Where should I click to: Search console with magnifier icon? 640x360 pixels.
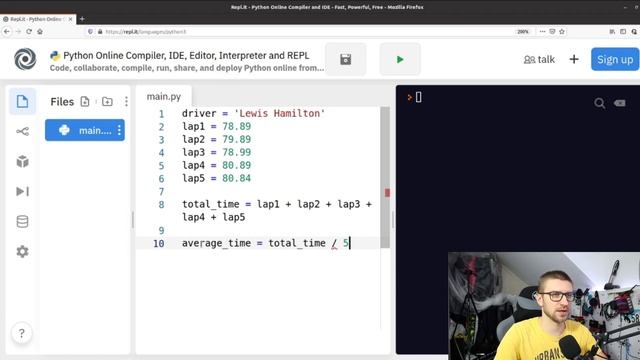[600, 103]
